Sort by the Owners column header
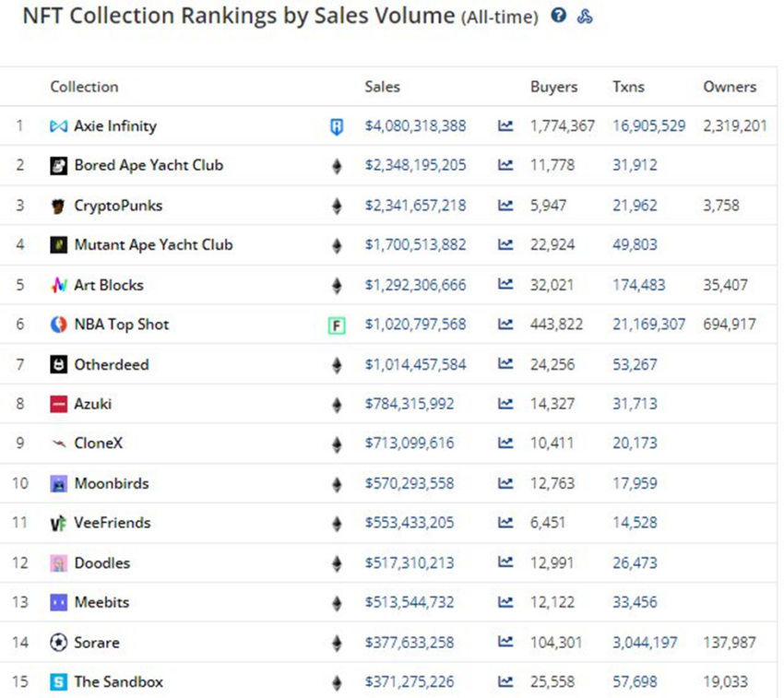Viewport: 784px width, 698px height. pyautogui.click(x=730, y=87)
